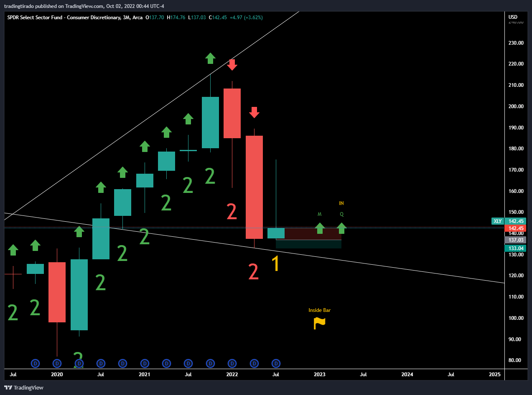Viewport: 532px width, 395px height.
Task: Click the 2024 label on the time axis
Action: pos(407,375)
